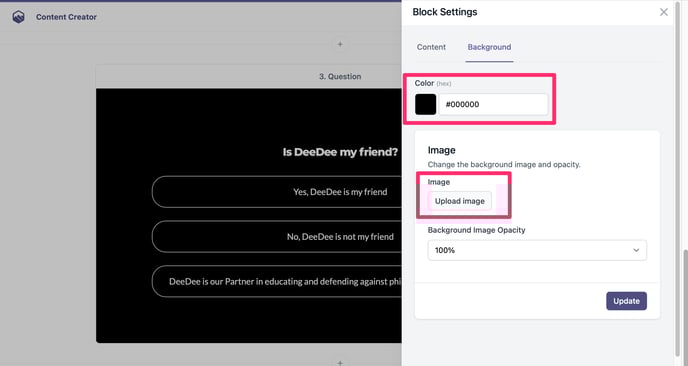This screenshot has height=366, width=688.
Task: Click the Upload image button
Action: tap(459, 201)
